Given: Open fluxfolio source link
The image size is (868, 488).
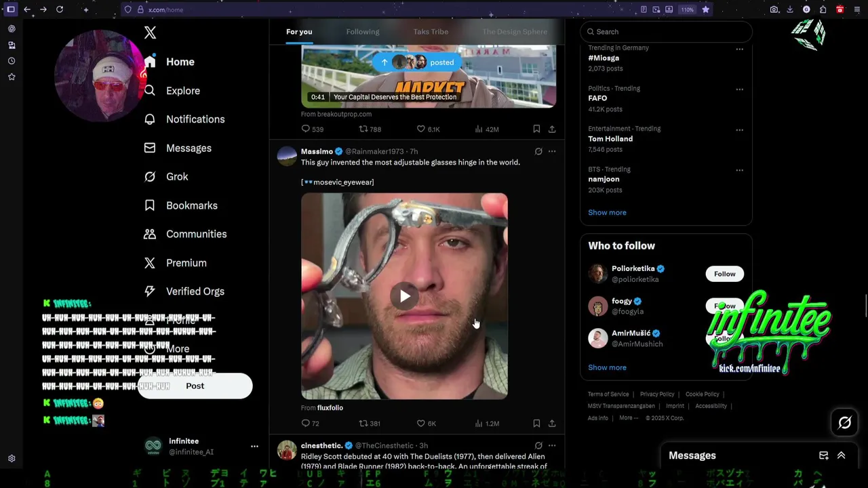Looking at the screenshot, I should pyautogui.click(x=330, y=408).
